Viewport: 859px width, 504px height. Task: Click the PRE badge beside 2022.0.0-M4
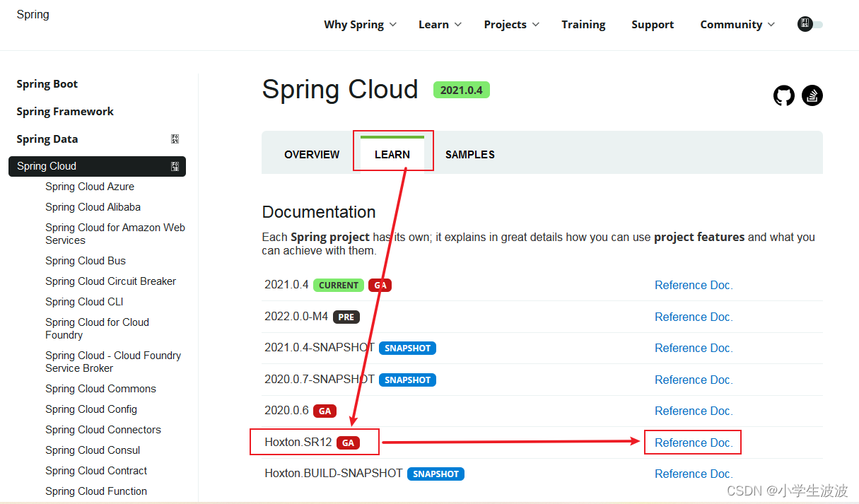click(x=346, y=317)
